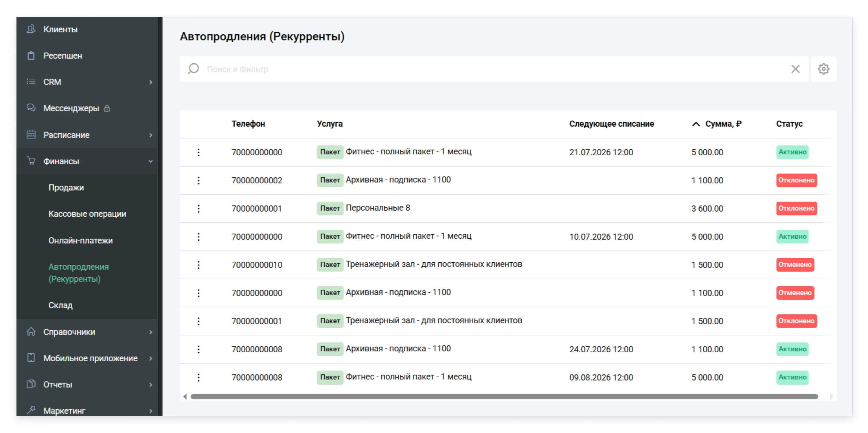Click Отклонено status for Персональные 8
This screenshot has height=433, width=868.
pyautogui.click(x=796, y=209)
